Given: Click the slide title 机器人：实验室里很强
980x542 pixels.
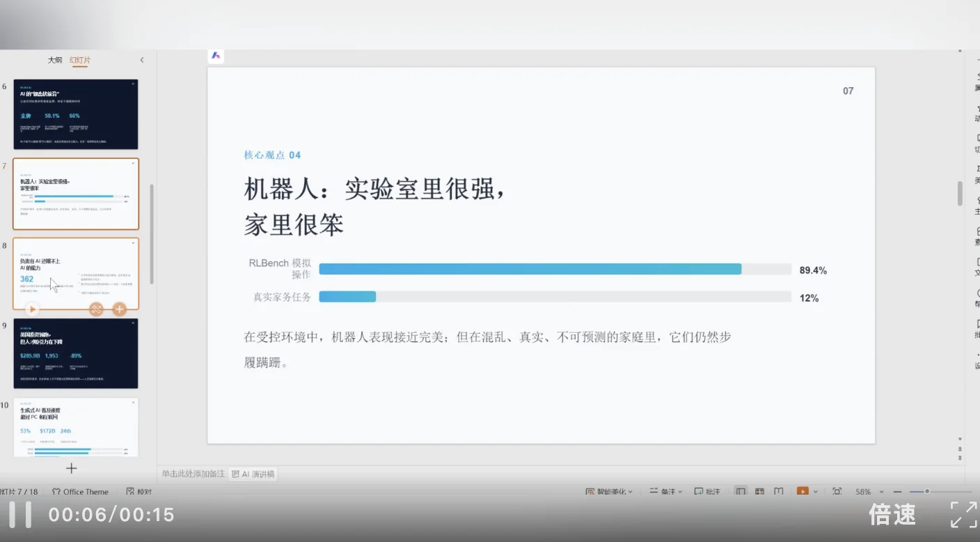Looking at the screenshot, I should pos(374,206).
